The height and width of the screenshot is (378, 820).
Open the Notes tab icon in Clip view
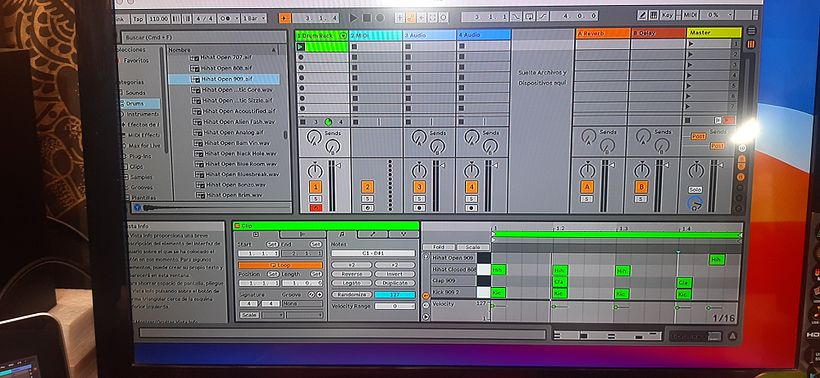[x=341, y=234]
